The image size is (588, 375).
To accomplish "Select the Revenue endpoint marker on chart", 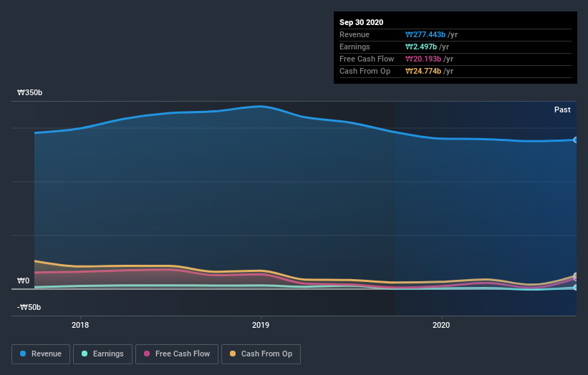I will (x=576, y=140).
